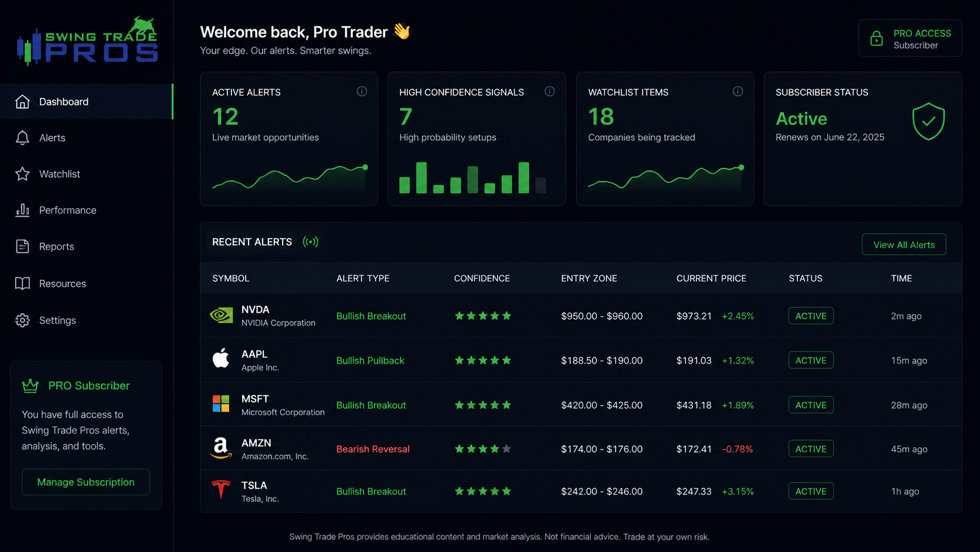Open the Settings label
The width and height of the screenshot is (980, 552).
pos(57,320)
